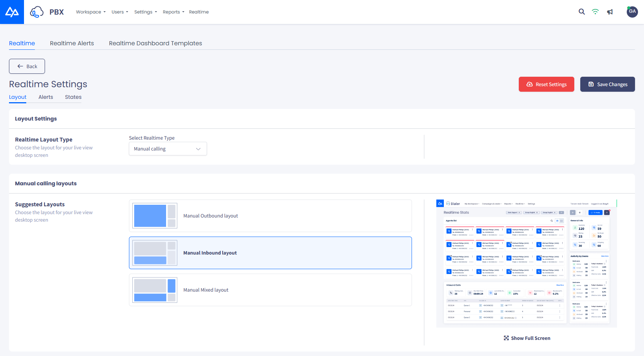644x356 pixels.
Task: Click the Show Full Screen link
Action: coord(527,338)
